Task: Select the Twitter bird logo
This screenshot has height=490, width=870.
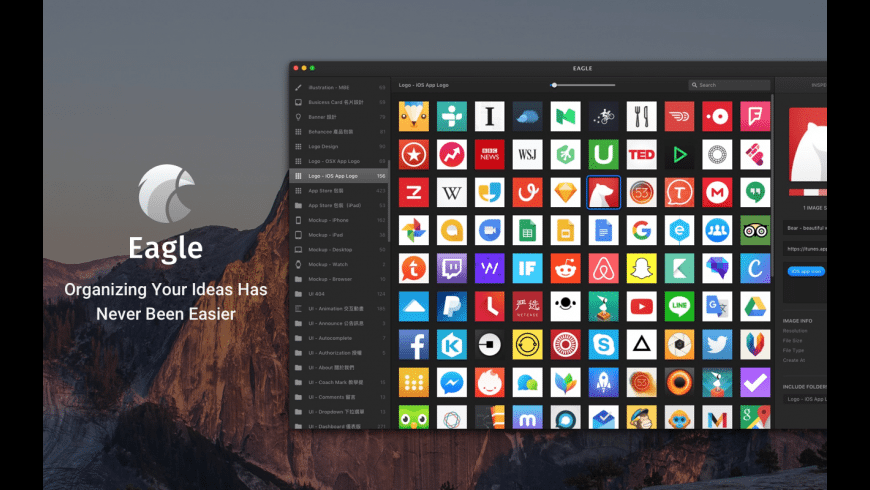Action: 717,344
